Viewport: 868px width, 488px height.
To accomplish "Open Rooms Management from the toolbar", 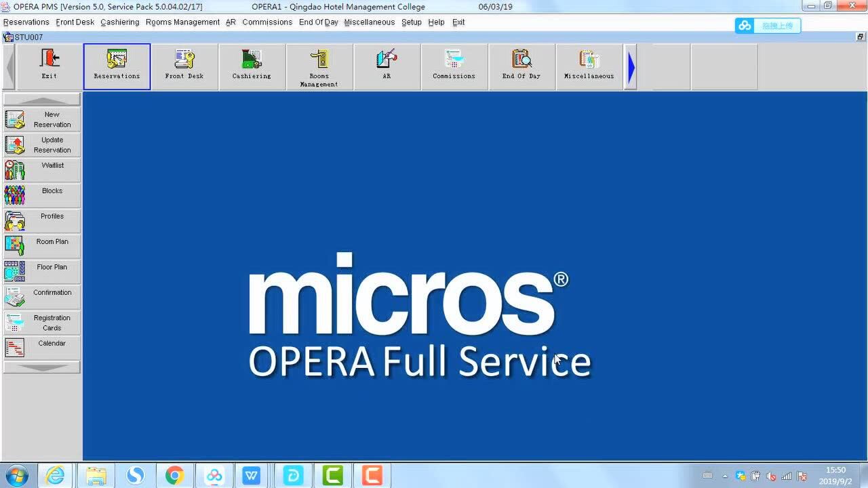I will click(x=319, y=66).
